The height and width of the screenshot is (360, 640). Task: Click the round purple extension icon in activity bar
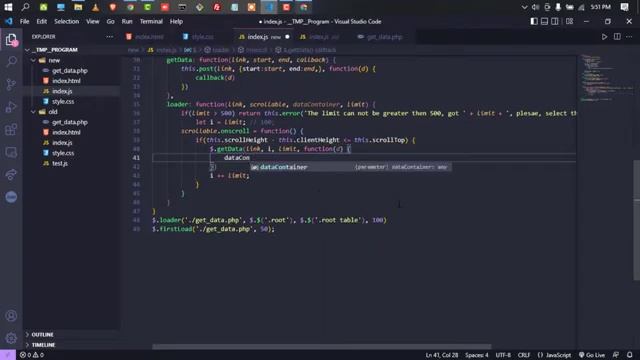pos(11,197)
